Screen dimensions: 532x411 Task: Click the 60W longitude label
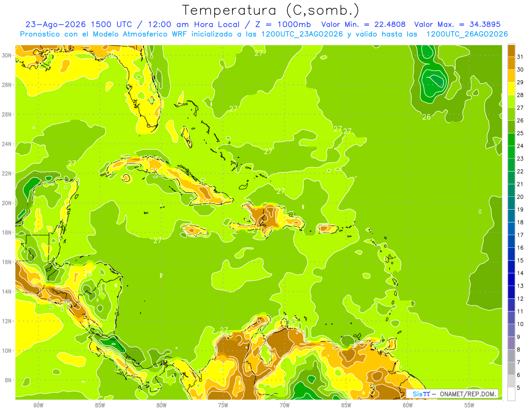click(408, 405)
